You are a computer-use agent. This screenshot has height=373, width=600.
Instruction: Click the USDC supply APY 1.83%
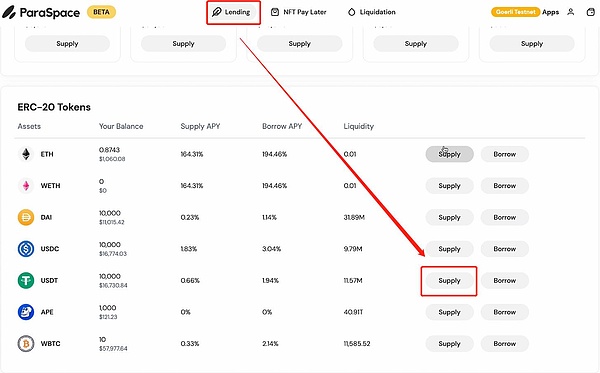pyautogui.click(x=189, y=249)
